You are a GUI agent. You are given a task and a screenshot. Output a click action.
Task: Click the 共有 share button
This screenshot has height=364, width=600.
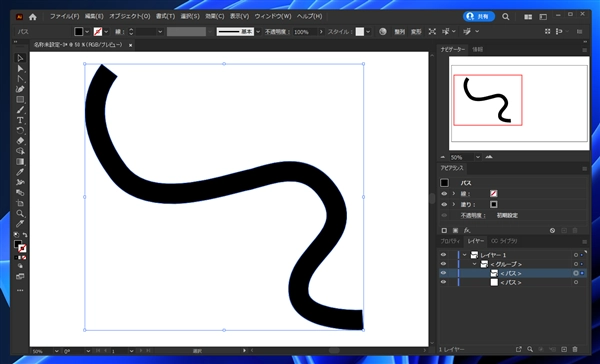click(479, 16)
